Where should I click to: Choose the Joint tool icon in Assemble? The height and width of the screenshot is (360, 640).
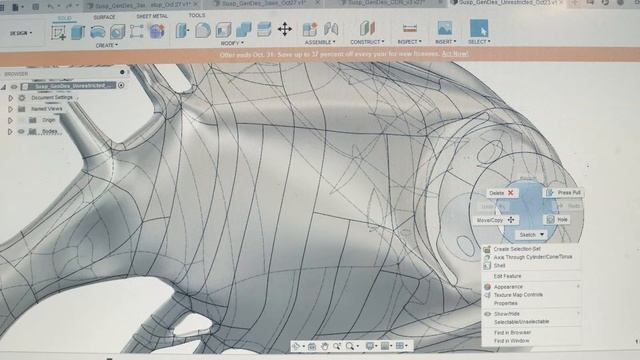pos(331,29)
